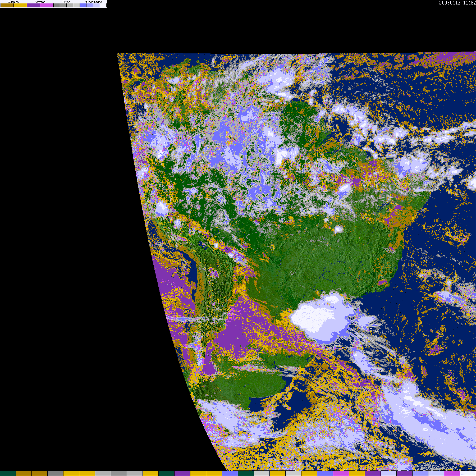Viewport: 476px width, 476px height.
Task: Select the dark purple Estratos legend swatch
Action: point(34,5)
